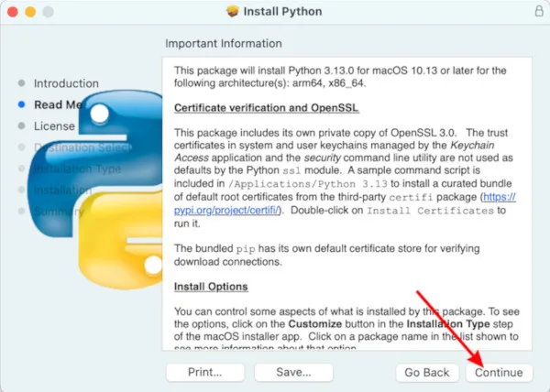Click the Destination Select step
This screenshot has height=392, width=550.
[82, 147]
